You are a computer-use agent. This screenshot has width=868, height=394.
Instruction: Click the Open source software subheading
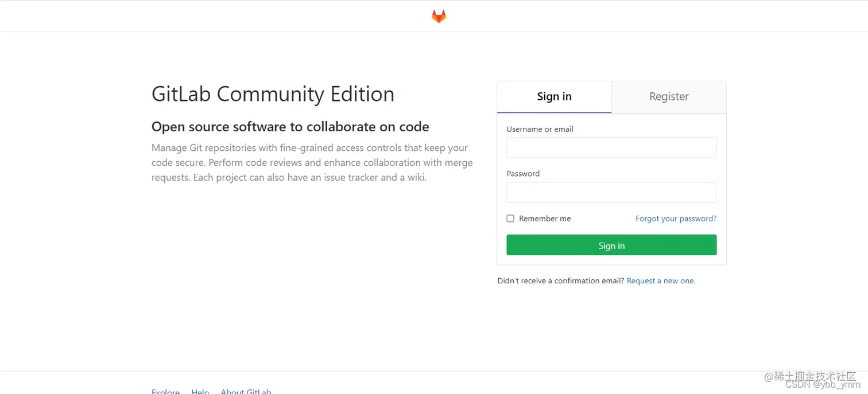click(x=290, y=127)
